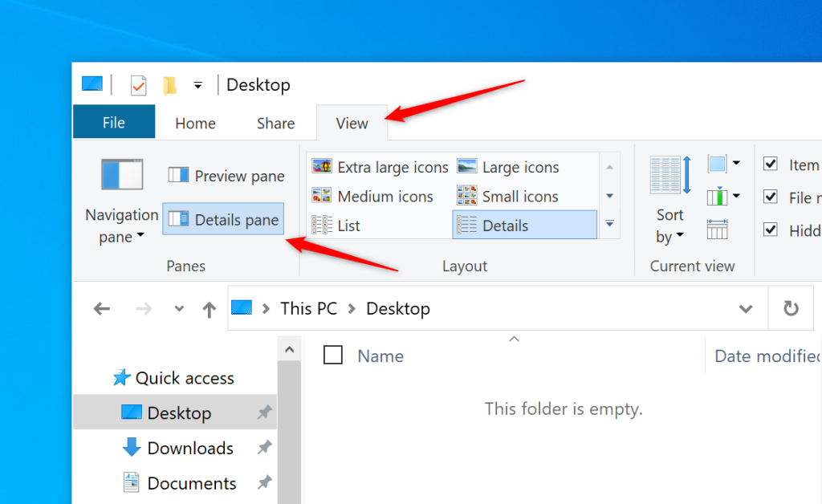Click the Up arrow navigation button
The width and height of the screenshot is (822, 504).
[210, 309]
